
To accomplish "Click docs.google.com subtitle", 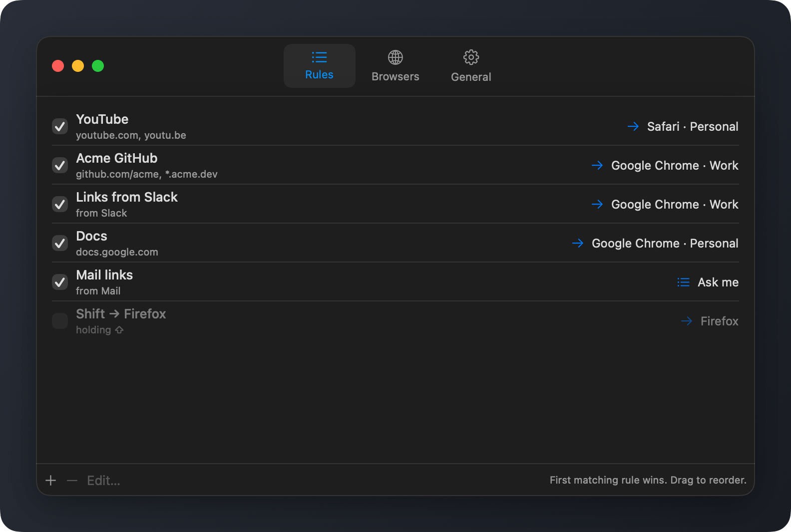I will (x=117, y=252).
